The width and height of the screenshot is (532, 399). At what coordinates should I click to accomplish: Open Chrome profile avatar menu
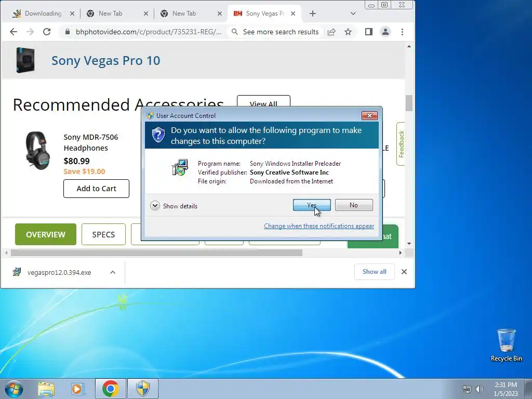385,32
